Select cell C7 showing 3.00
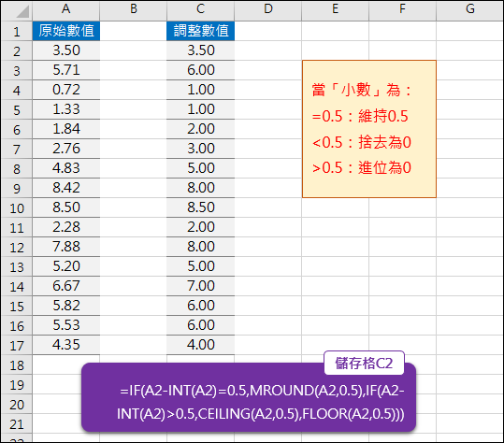The image size is (504, 443). 200,149
